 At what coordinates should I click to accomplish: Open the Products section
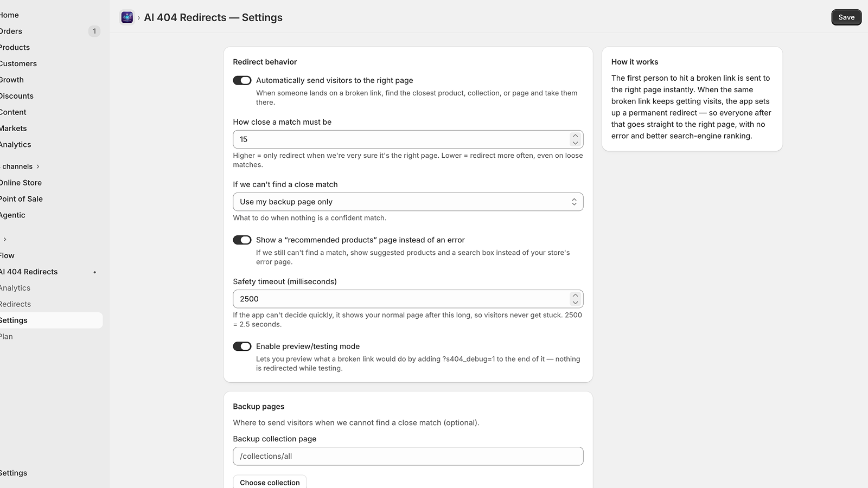pos(15,48)
